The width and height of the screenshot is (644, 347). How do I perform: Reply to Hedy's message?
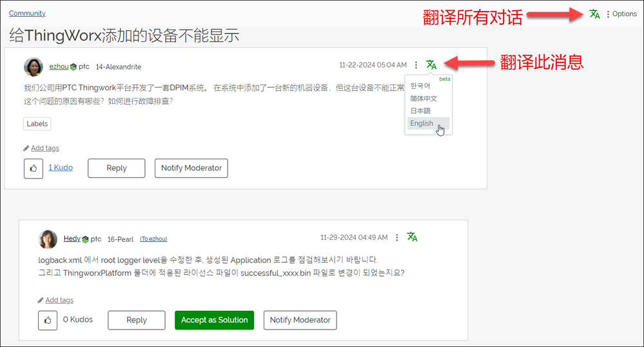tap(137, 321)
